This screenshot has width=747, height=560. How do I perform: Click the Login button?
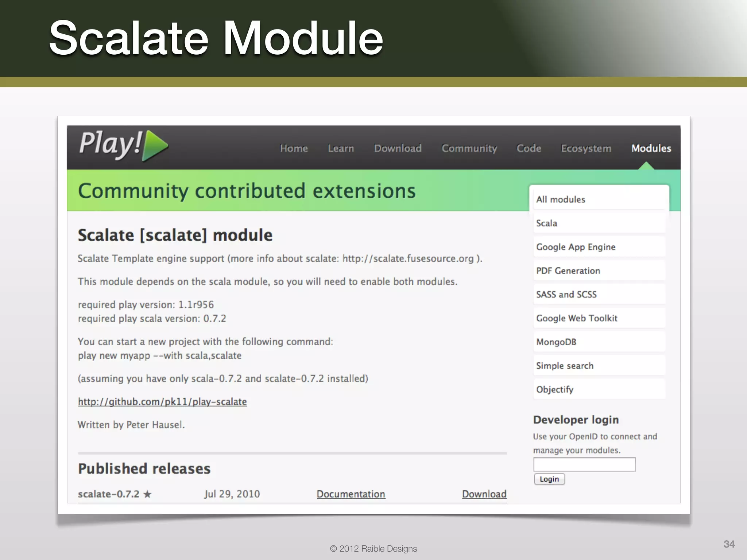[x=549, y=479]
